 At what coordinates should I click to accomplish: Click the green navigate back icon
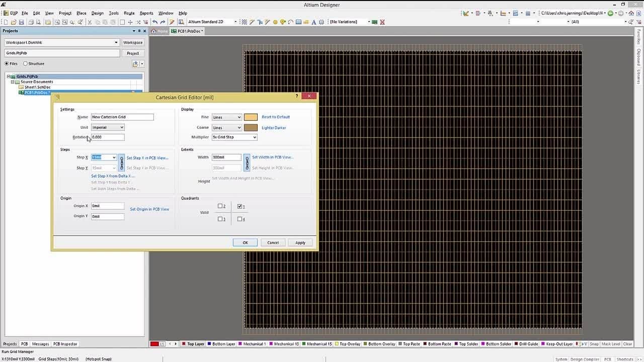[x=610, y=13]
